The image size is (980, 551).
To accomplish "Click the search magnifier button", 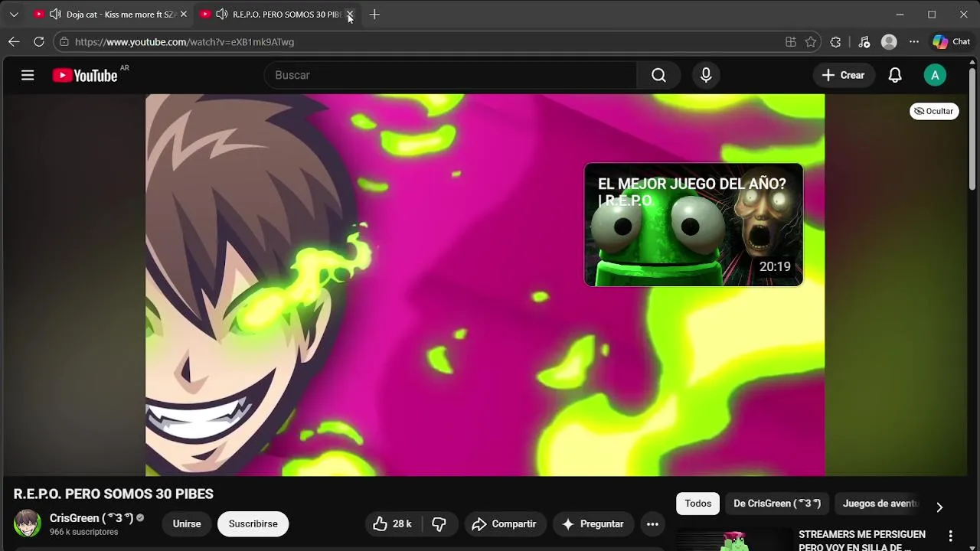I will point(658,75).
